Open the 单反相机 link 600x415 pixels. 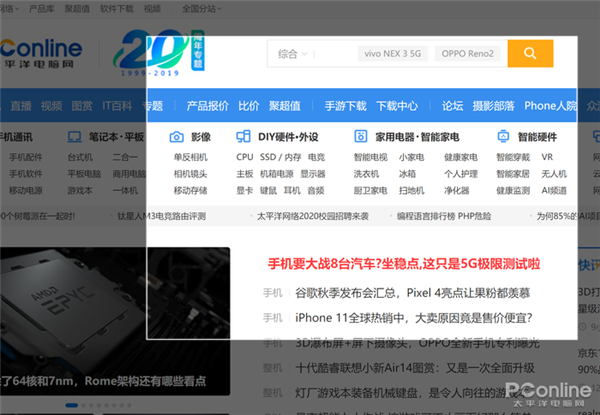click(x=190, y=157)
